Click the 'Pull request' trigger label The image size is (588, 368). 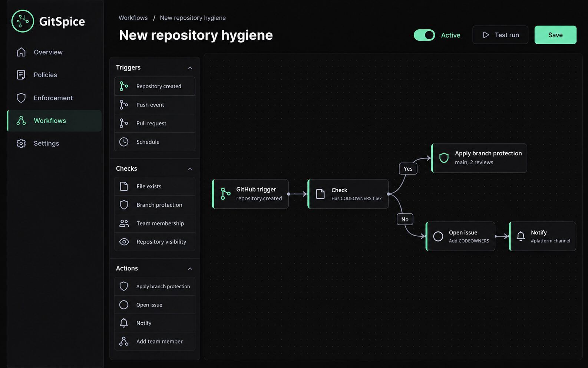coord(151,123)
